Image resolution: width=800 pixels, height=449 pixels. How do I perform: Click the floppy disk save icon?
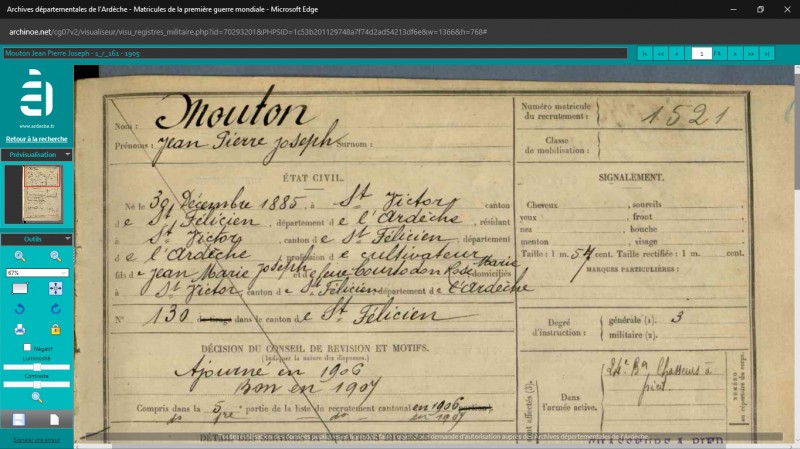pos(19,419)
